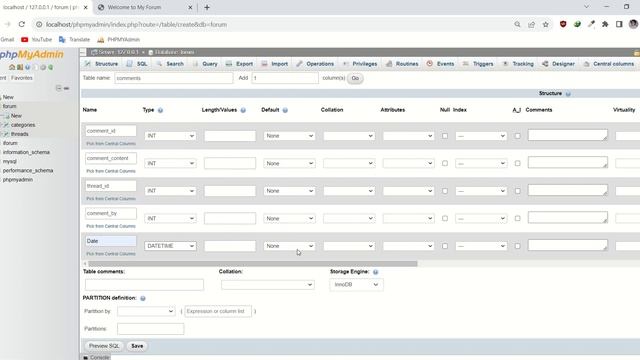Open Collation dropdown for comment_id
The width and height of the screenshot is (640, 360).
click(349, 136)
